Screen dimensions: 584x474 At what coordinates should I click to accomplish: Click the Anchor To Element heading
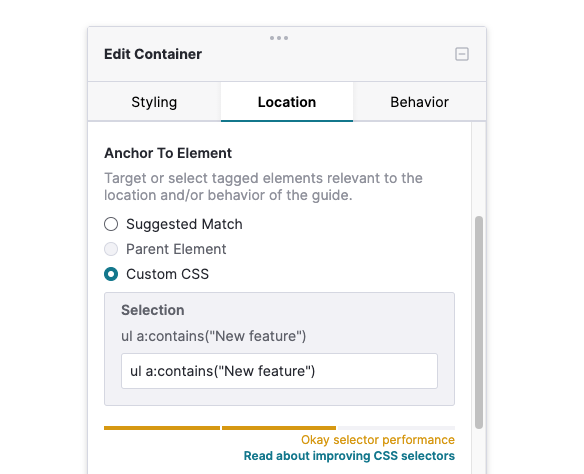click(x=168, y=153)
